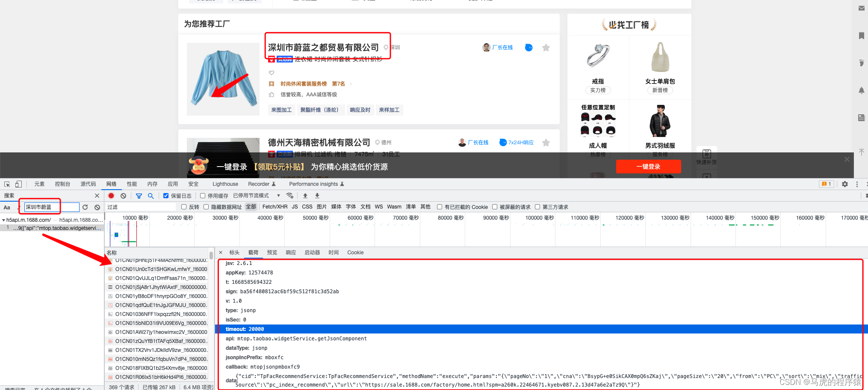Stop recording network log (red record icon)
The width and height of the screenshot is (868, 390).
coord(111,196)
